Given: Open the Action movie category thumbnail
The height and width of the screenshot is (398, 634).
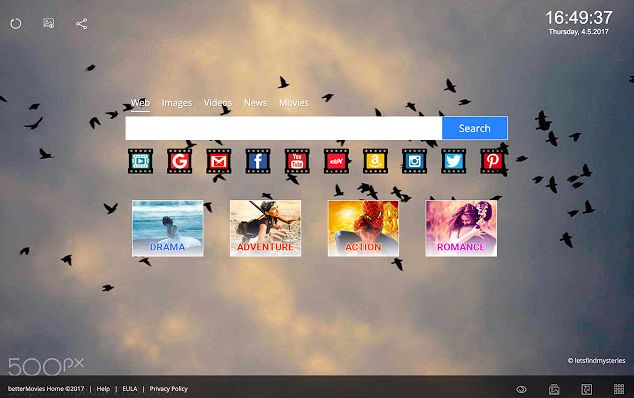Looking at the screenshot, I should tap(363, 228).
